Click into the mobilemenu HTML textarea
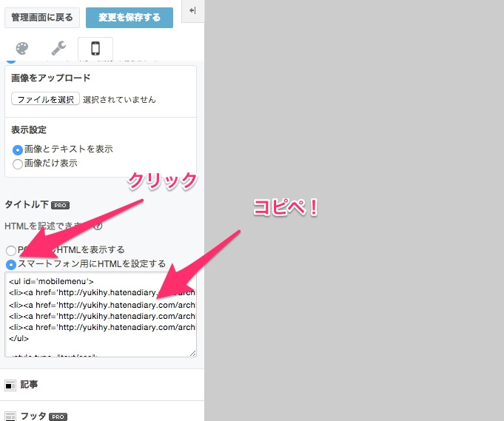This screenshot has height=421, width=504. click(101, 314)
